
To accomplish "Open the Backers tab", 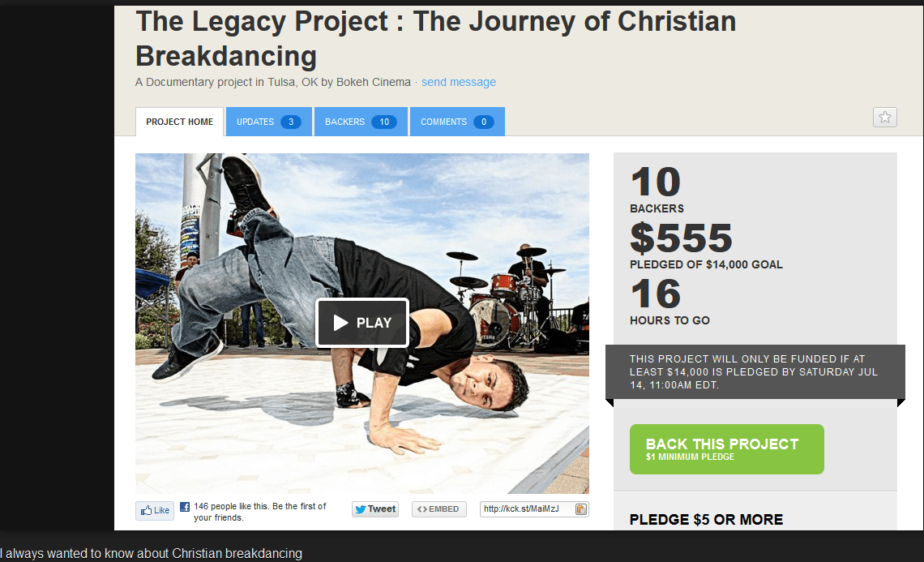I will [361, 122].
